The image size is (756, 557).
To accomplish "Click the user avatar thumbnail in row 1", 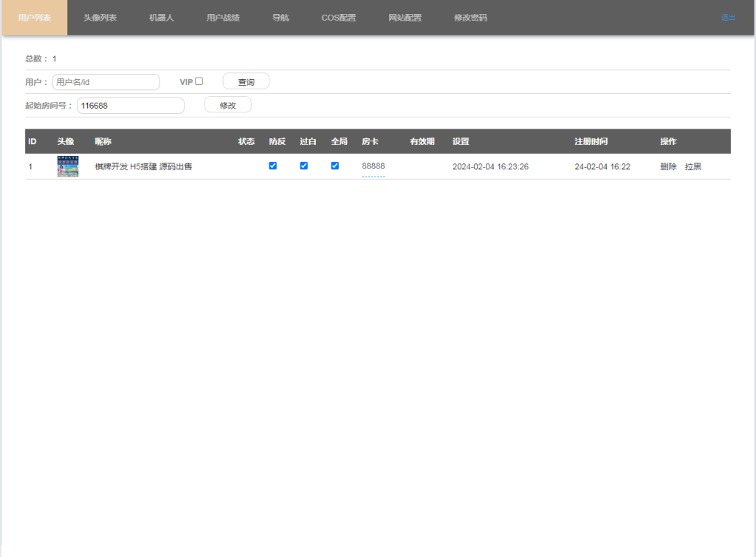I will (67, 166).
